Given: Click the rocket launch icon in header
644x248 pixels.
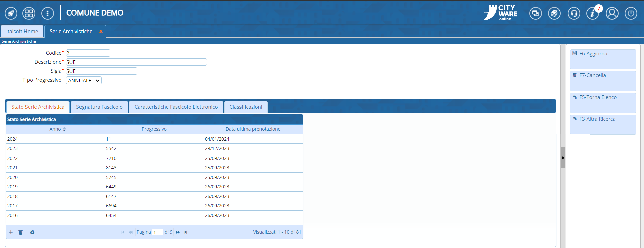Looking at the screenshot, I should click(x=11, y=13).
